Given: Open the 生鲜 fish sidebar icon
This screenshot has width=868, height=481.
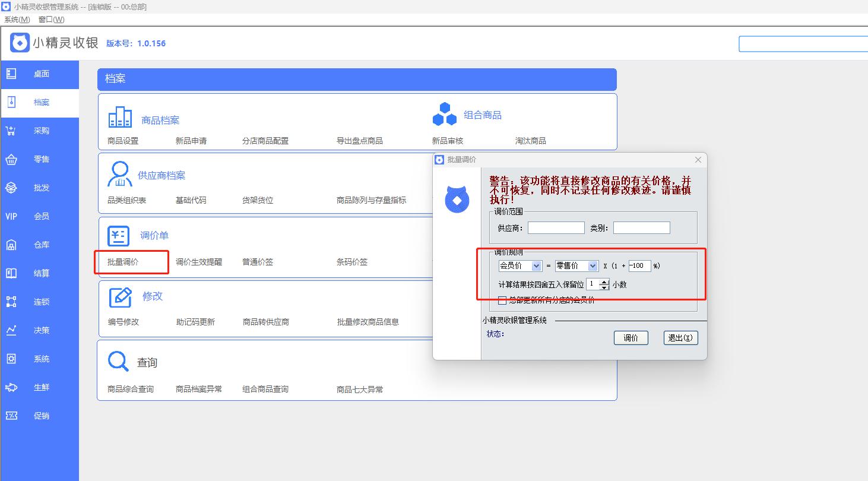Looking at the screenshot, I should coord(11,387).
